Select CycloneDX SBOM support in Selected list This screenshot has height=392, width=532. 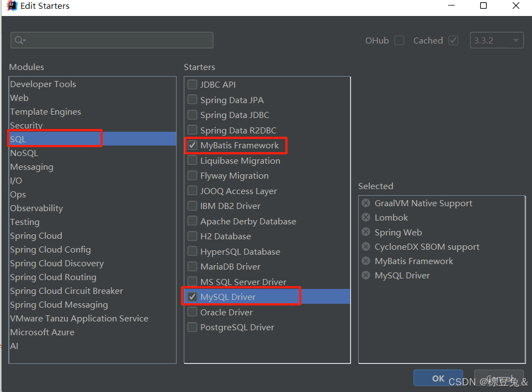coord(427,246)
